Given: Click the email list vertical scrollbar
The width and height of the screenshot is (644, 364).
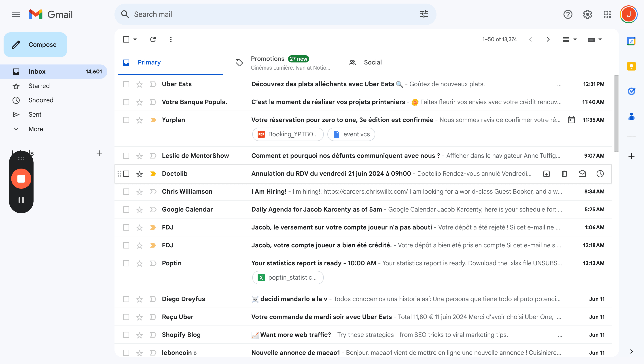Looking at the screenshot, I should pyautogui.click(x=616, y=113).
